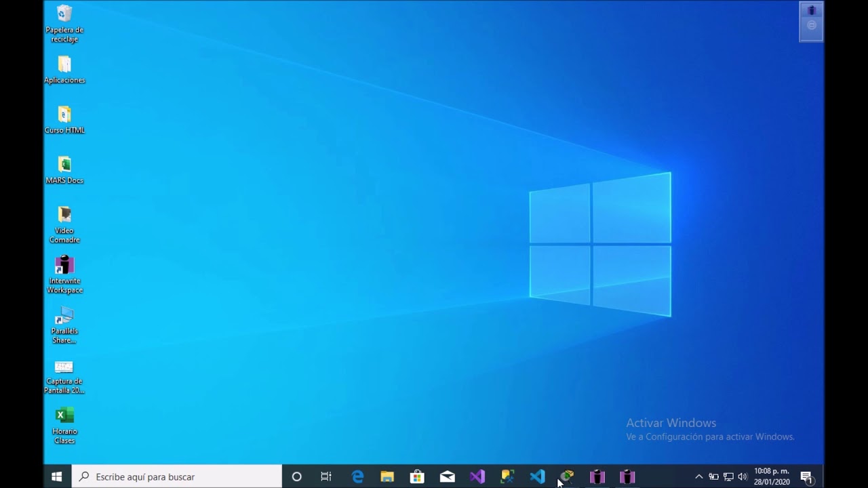Open the yellow-green taskbar app icon
This screenshot has height=488, width=868.
[x=507, y=476]
